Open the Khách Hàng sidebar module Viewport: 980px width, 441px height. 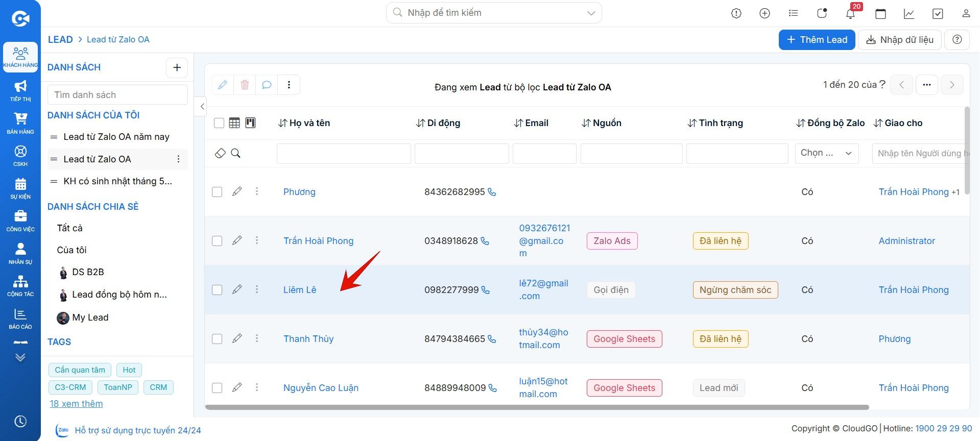point(20,57)
